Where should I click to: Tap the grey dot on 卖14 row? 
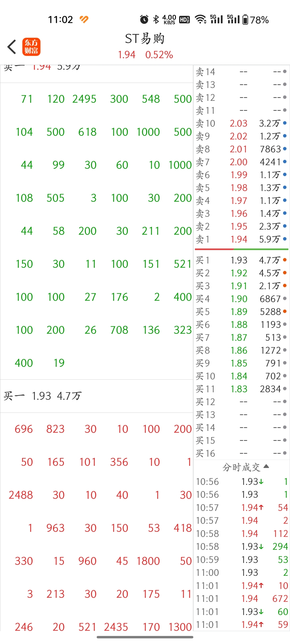pyautogui.click(x=285, y=71)
